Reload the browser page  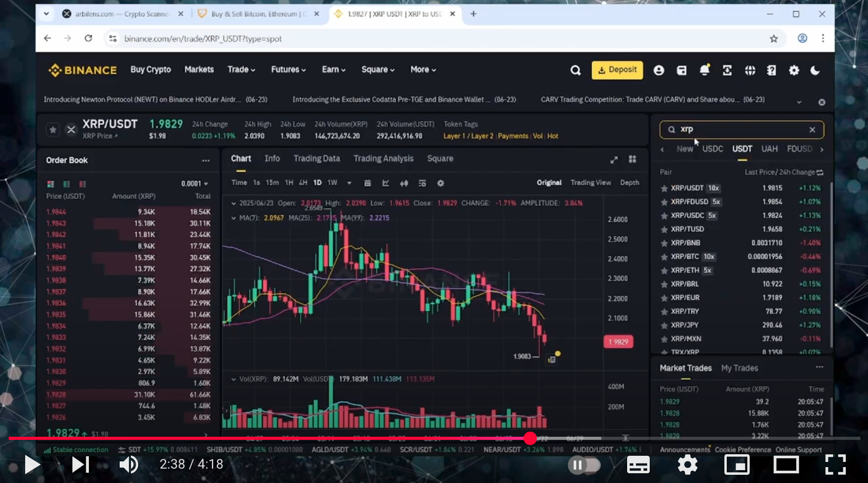(x=88, y=38)
